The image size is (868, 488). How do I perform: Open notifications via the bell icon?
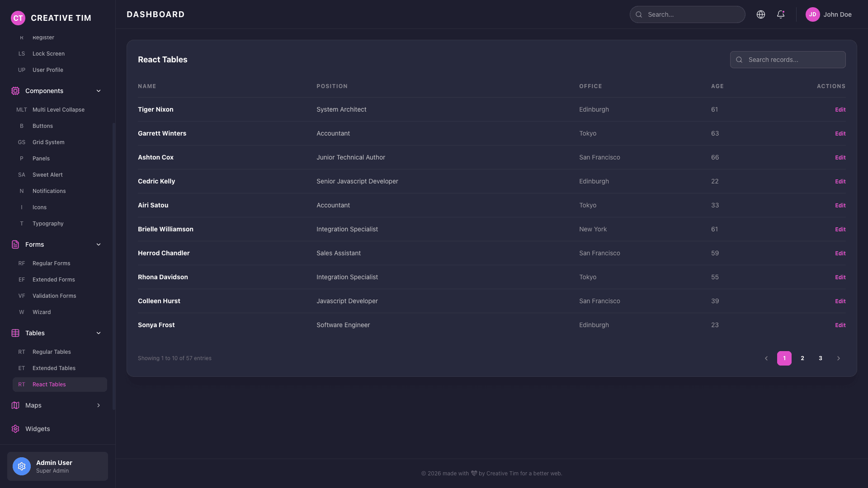pyautogui.click(x=781, y=14)
